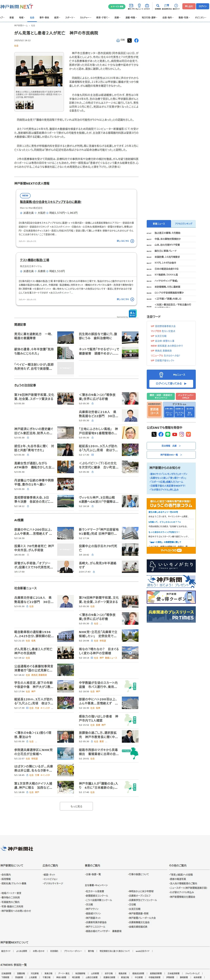Select the 社会 navigation tab
The height and width of the screenshot is (980, 210).
click(32, 17)
